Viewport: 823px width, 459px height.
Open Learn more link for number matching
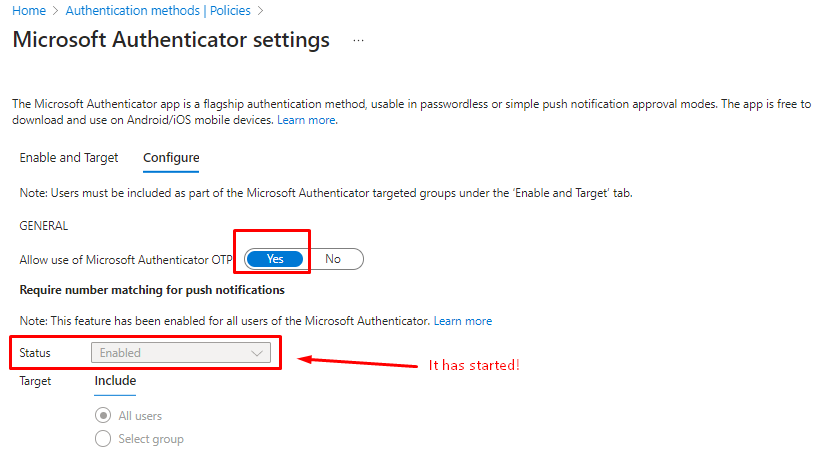[462, 321]
